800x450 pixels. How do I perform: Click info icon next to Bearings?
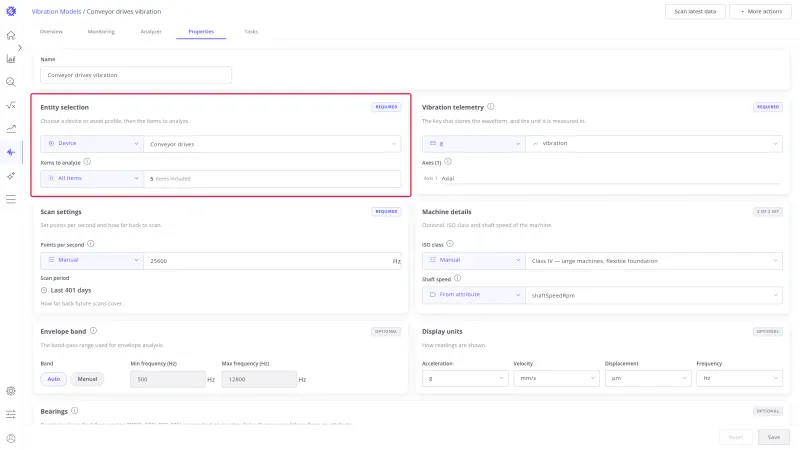pos(74,411)
